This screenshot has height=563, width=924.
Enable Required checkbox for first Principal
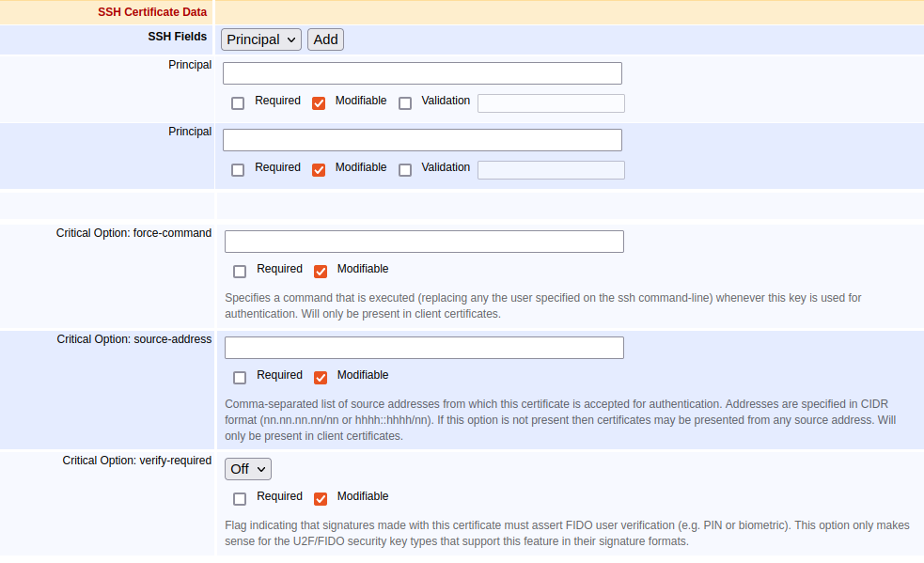(x=238, y=103)
